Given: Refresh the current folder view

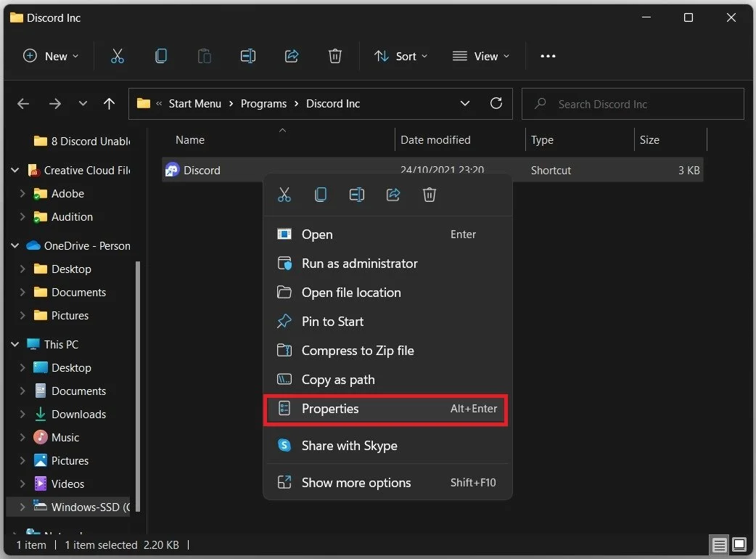Looking at the screenshot, I should (496, 103).
